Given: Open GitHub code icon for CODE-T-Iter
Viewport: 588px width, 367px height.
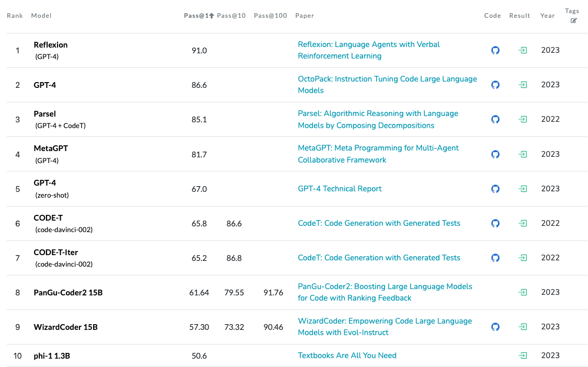Looking at the screenshot, I should 495,258.
